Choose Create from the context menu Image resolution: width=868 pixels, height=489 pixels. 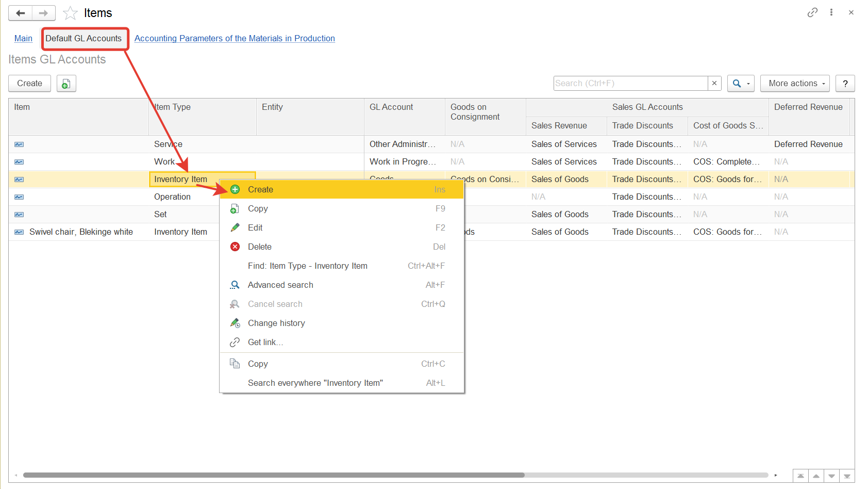pos(342,189)
